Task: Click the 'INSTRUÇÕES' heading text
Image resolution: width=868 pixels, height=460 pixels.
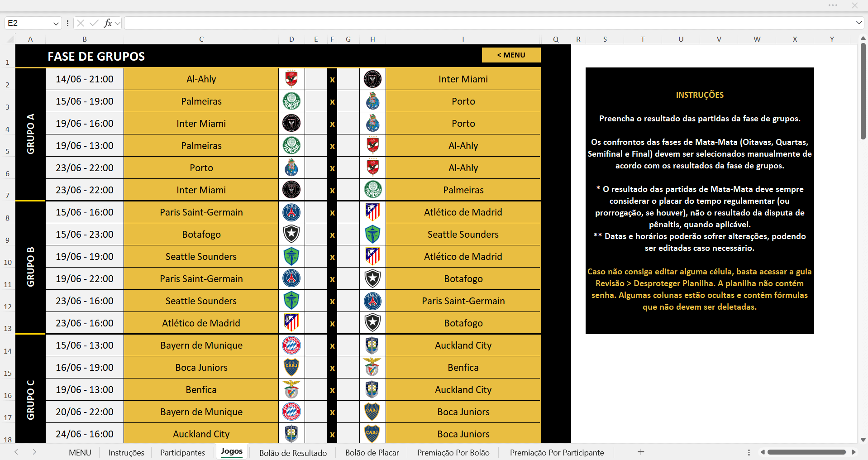Action: tap(700, 95)
